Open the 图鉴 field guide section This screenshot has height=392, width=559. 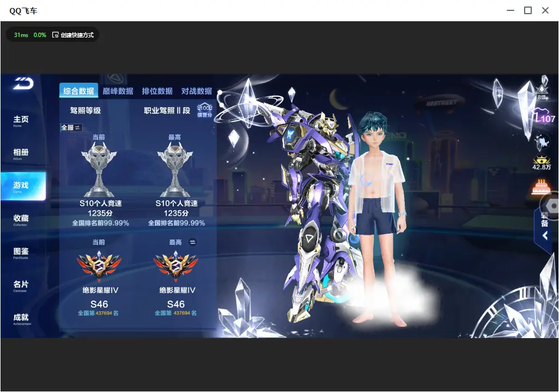point(21,253)
